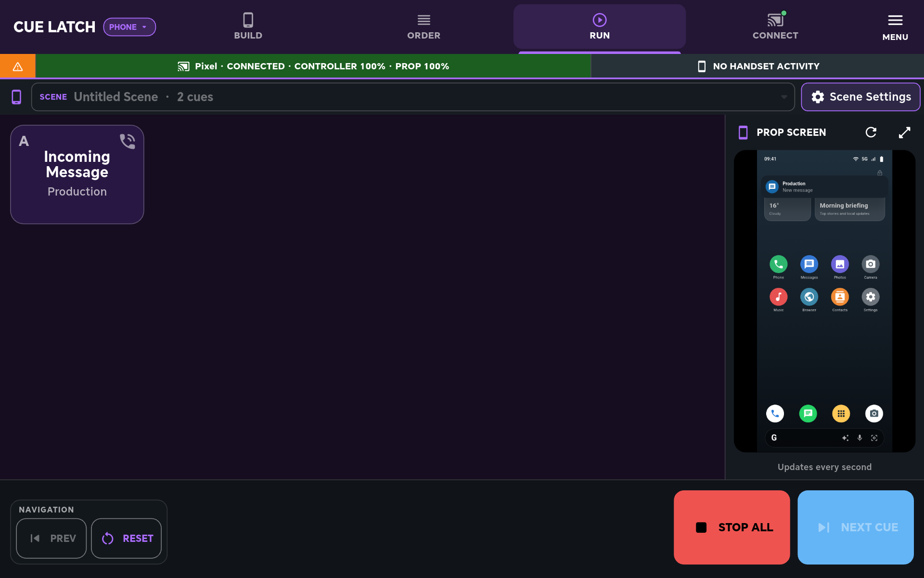Click the No Handset Activity status

pyautogui.click(x=757, y=66)
